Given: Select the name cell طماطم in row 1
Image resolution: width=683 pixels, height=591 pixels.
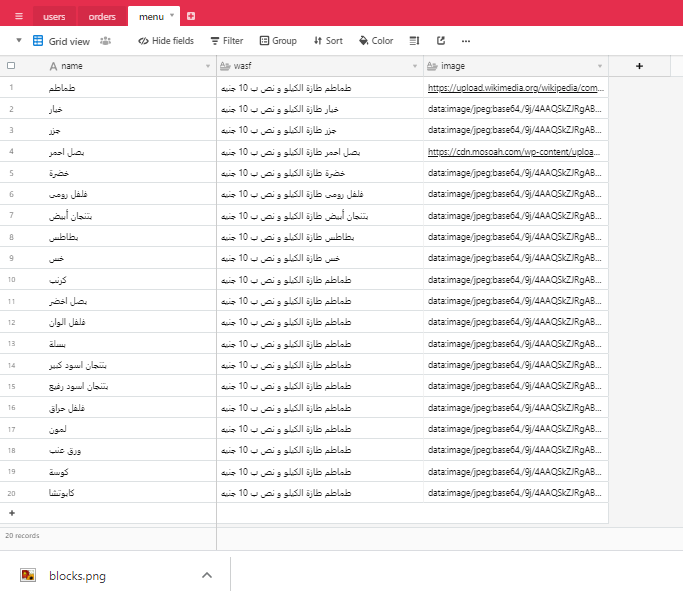Looking at the screenshot, I should (129, 88).
